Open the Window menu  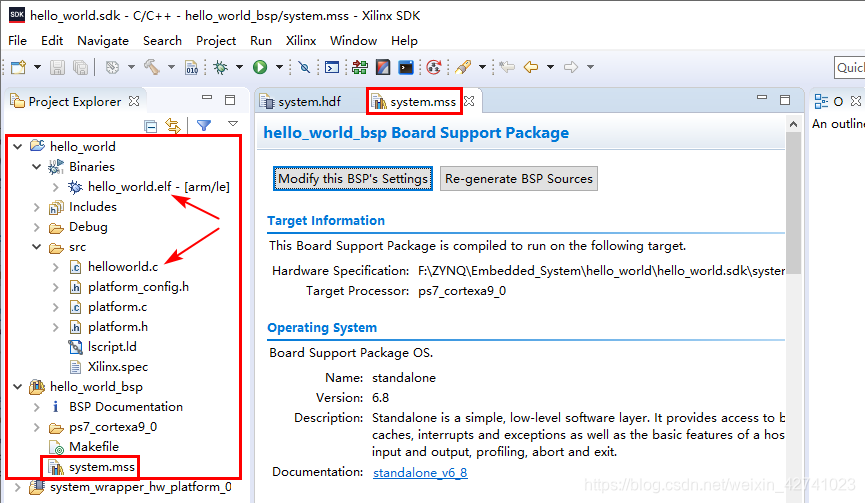[x=353, y=41]
